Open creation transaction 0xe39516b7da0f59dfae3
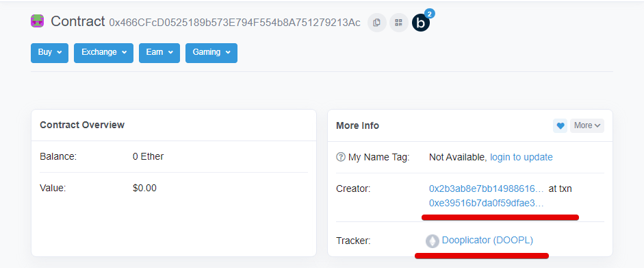Image resolution: width=644 pixels, height=268 pixels. tap(487, 203)
